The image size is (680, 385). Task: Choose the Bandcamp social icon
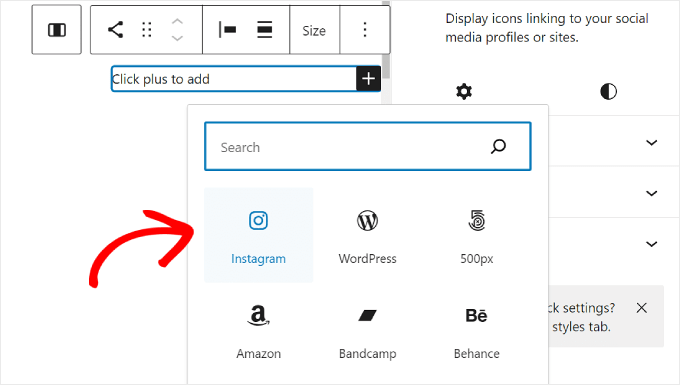coord(367,330)
